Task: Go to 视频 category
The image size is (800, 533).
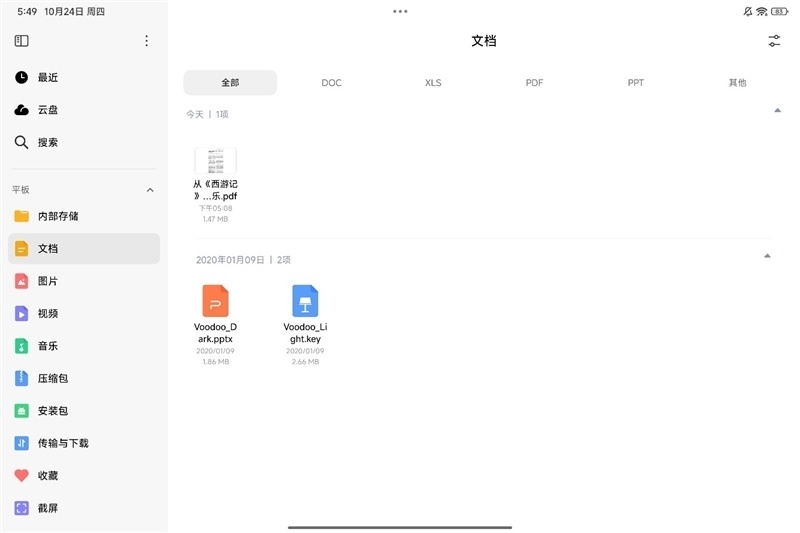Action: [x=84, y=313]
